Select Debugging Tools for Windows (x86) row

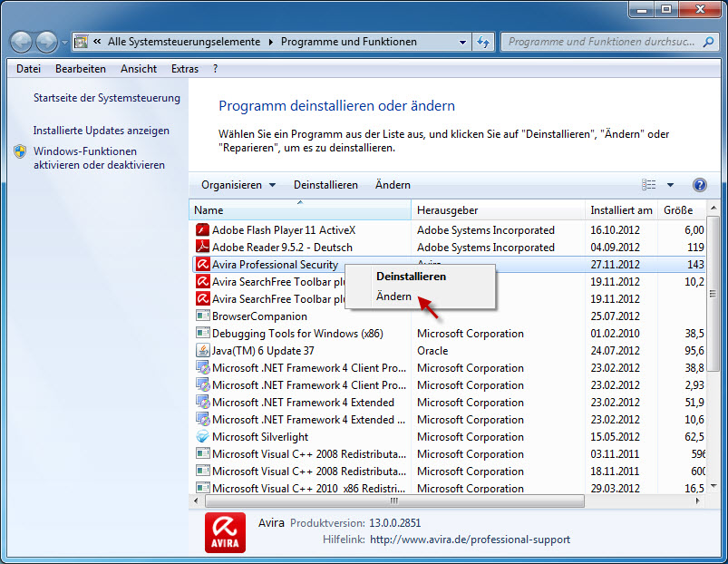(x=449, y=334)
